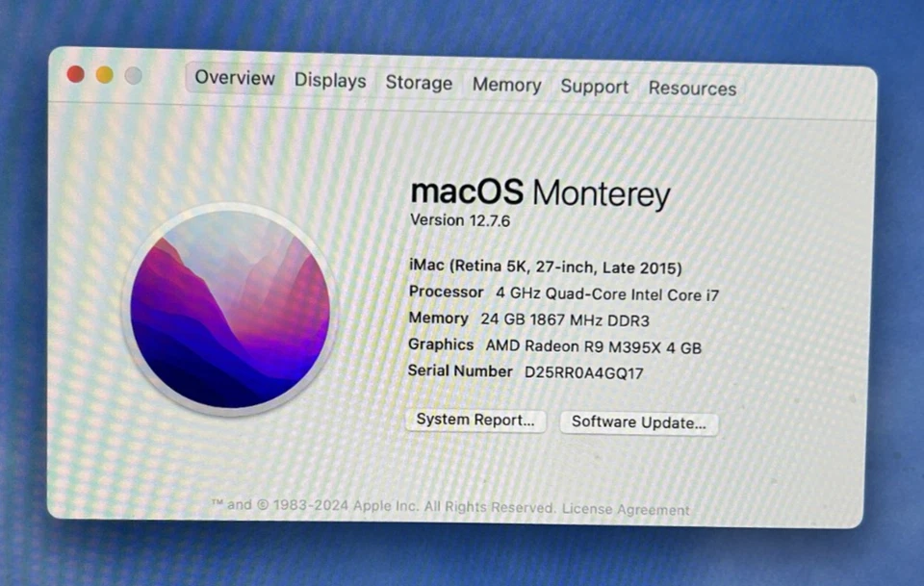Open the Support tab

click(x=594, y=87)
